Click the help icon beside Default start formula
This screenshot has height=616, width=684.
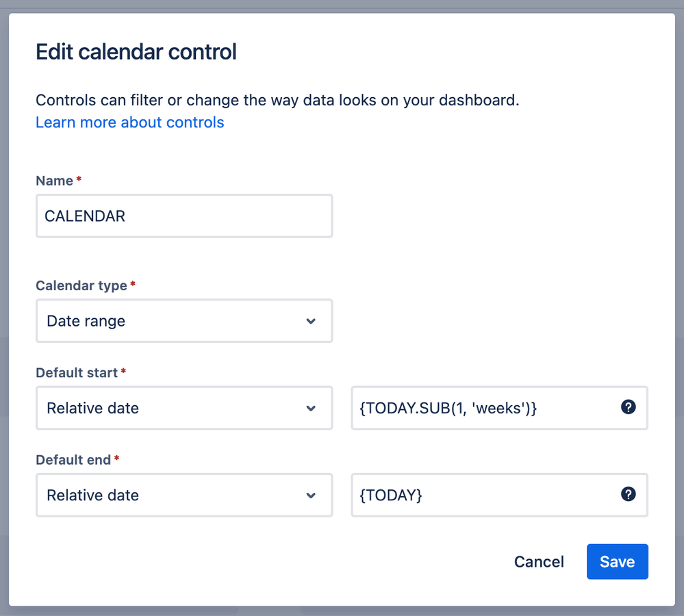(x=628, y=407)
